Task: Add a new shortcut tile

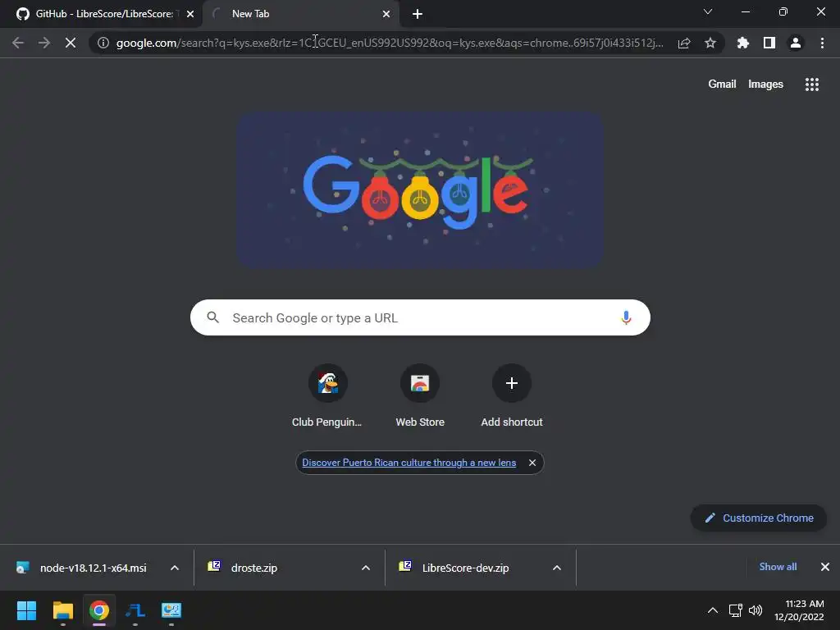Action: [x=512, y=396]
